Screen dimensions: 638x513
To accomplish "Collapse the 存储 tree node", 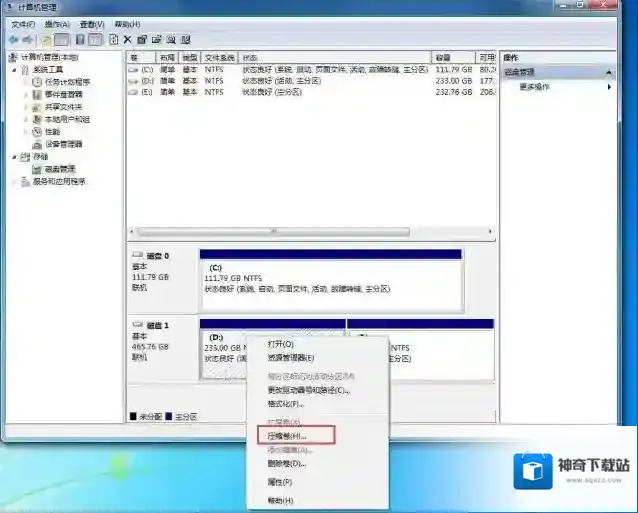I will tap(14, 157).
